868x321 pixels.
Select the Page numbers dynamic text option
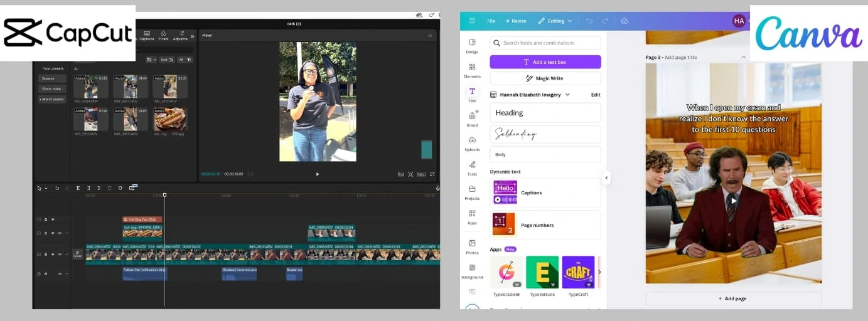(x=545, y=225)
